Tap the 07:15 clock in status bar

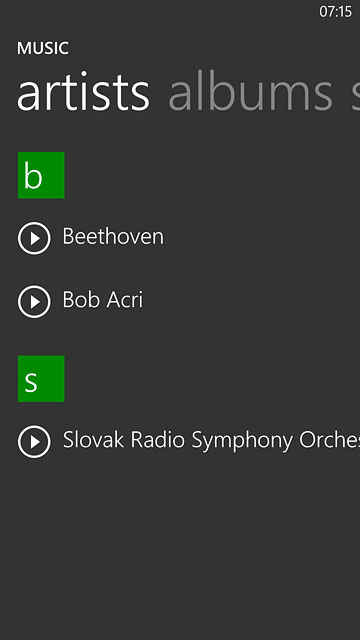(x=336, y=12)
